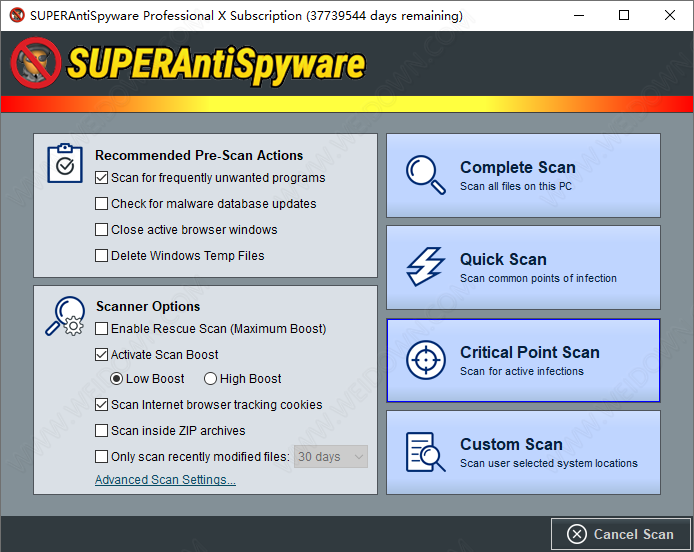Select the Low Boost radio button

pyautogui.click(x=116, y=379)
